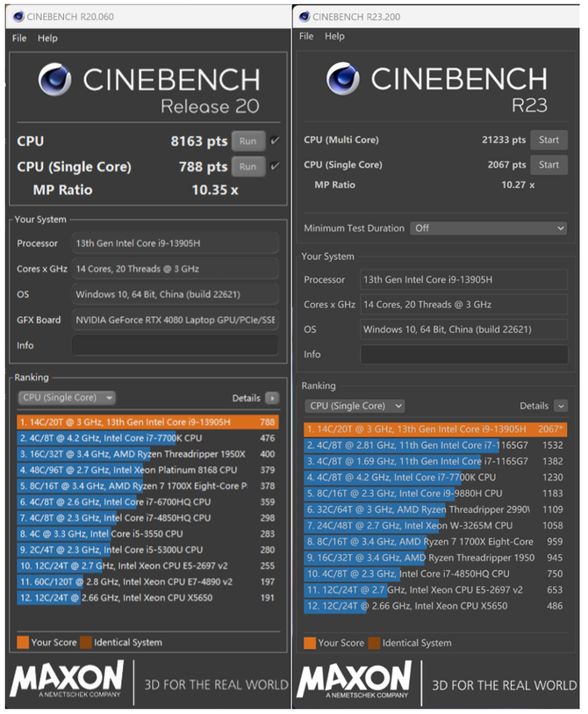588x714 pixels.
Task: Select R20 ranking row Core i7-4850HQ CPU
Action: click(148, 518)
